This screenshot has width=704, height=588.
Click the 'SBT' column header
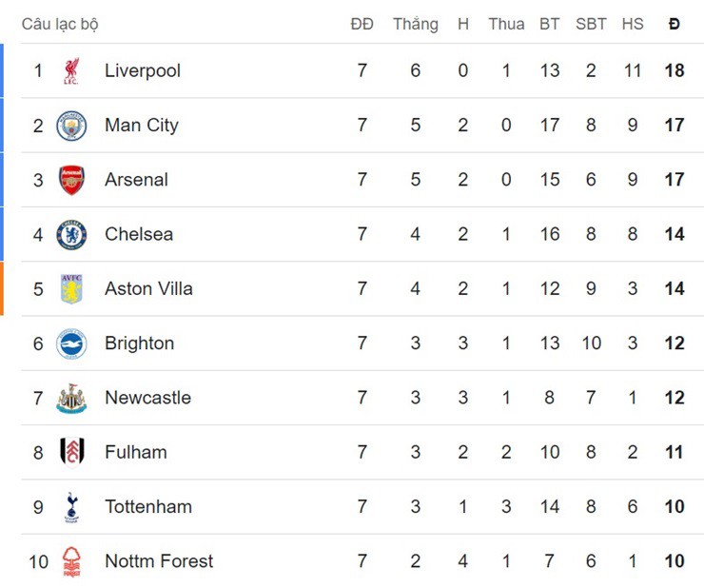(591, 24)
